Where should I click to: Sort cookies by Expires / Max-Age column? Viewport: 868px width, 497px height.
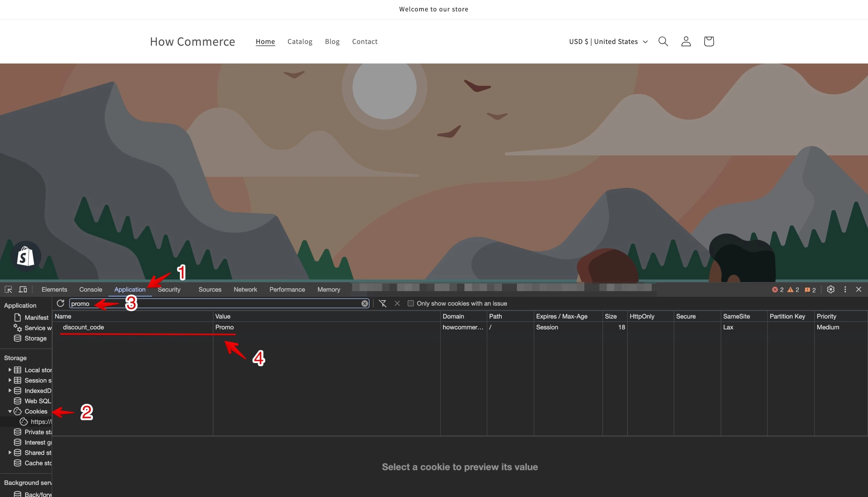point(568,316)
